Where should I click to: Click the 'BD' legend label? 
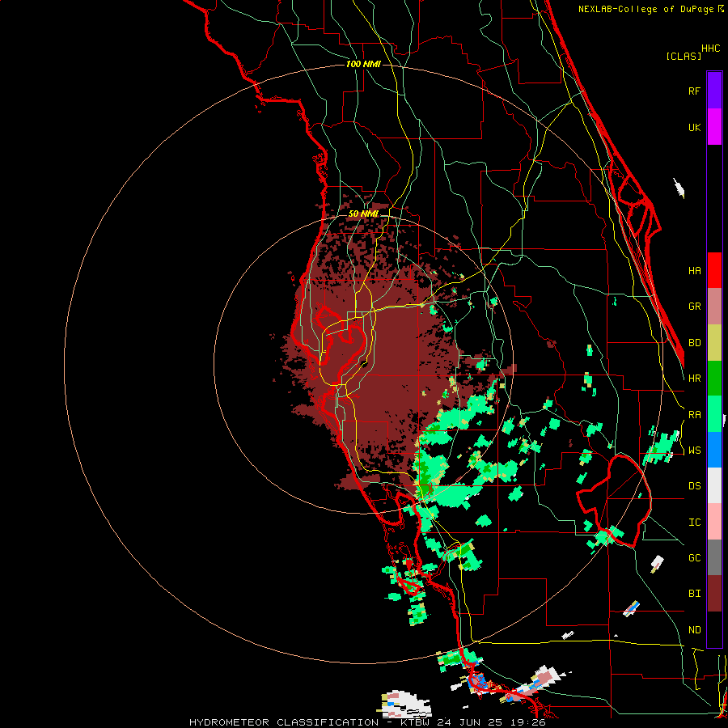(694, 343)
